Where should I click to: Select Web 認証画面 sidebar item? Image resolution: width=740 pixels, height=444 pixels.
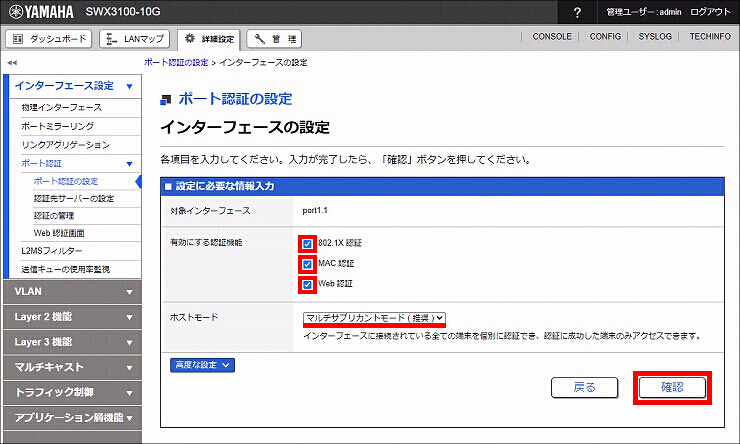(59, 233)
